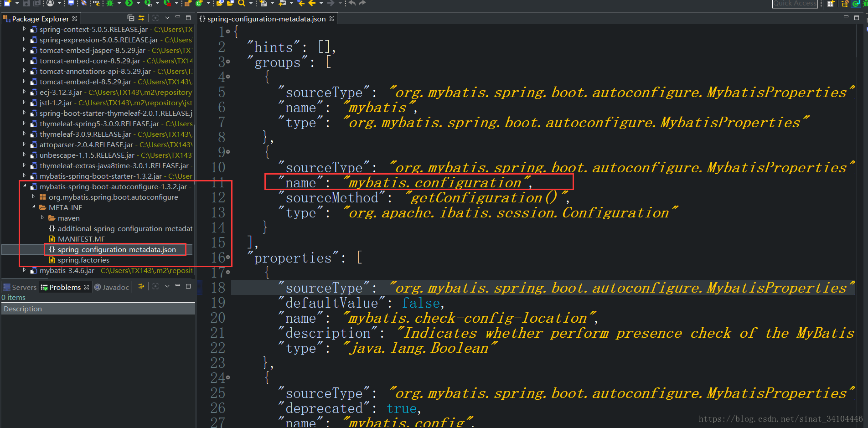Image resolution: width=868 pixels, height=428 pixels.
Task: Toggle Link with Editor in Package Explorer
Action: tap(141, 18)
